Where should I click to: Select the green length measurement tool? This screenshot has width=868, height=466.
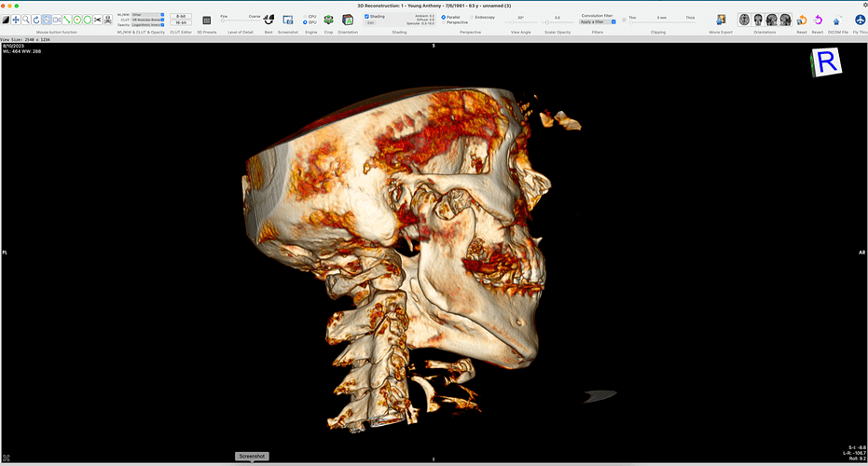[x=67, y=20]
